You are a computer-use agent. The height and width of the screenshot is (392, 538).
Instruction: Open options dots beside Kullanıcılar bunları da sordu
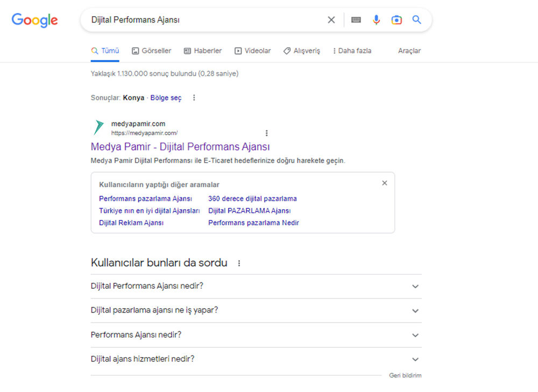click(239, 263)
